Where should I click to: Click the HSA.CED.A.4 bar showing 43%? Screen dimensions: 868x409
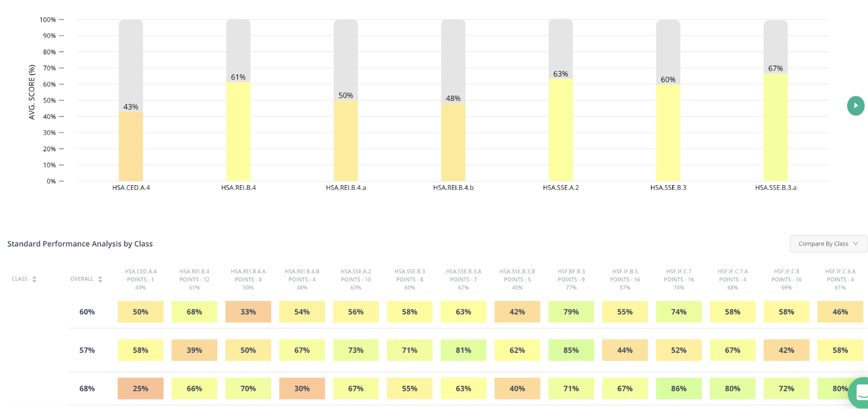click(131, 146)
